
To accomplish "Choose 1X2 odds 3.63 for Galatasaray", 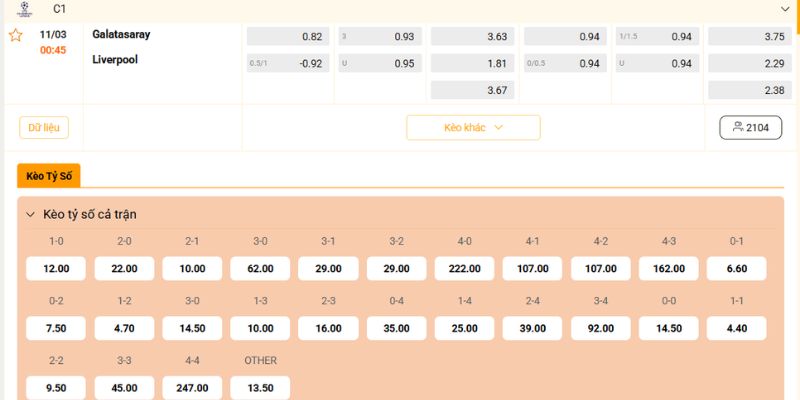I will [472, 37].
